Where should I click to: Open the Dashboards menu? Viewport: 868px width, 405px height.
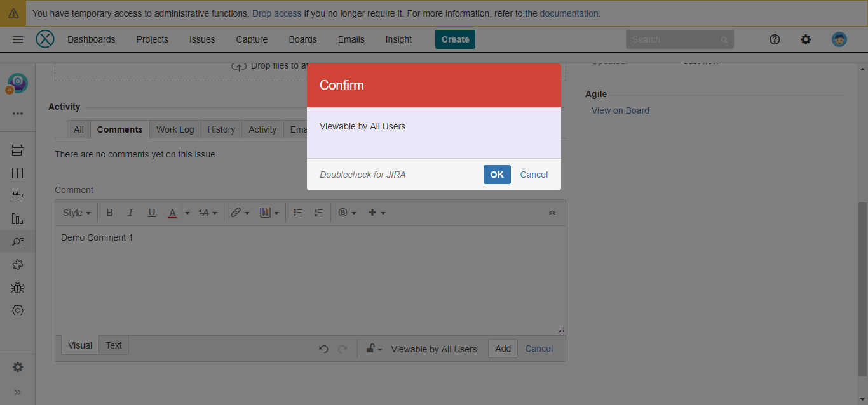coord(92,39)
